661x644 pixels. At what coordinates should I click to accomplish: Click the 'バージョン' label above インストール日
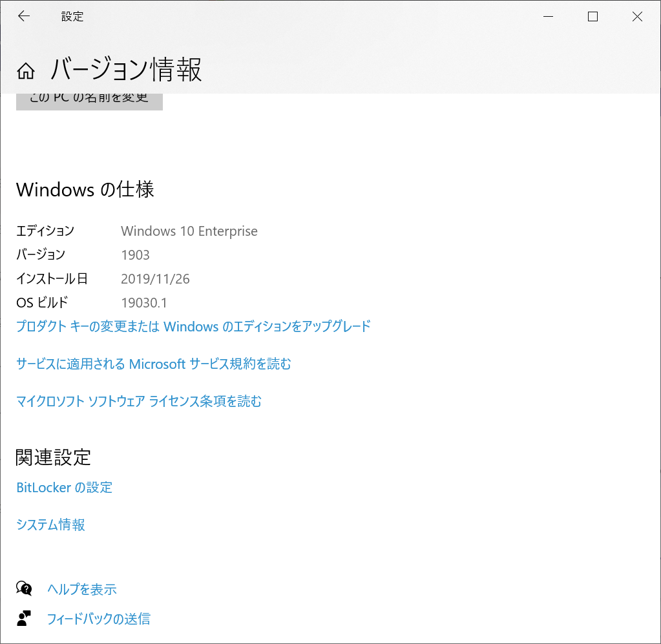click(x=41, y=254)
